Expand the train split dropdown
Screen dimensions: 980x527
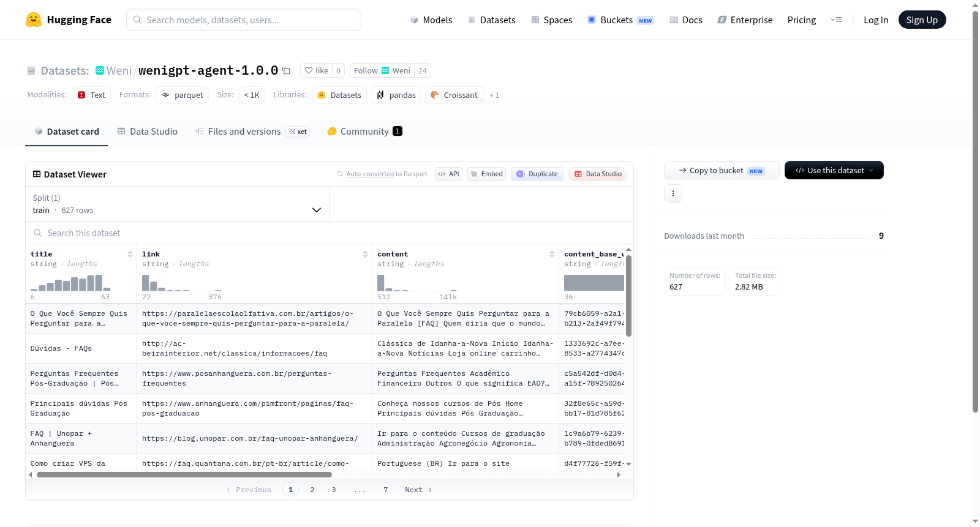click(x=177, y=204)
